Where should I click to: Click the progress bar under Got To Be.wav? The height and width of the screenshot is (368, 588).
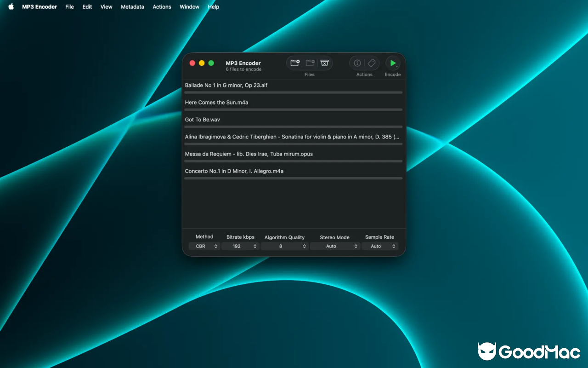[293, 126]
